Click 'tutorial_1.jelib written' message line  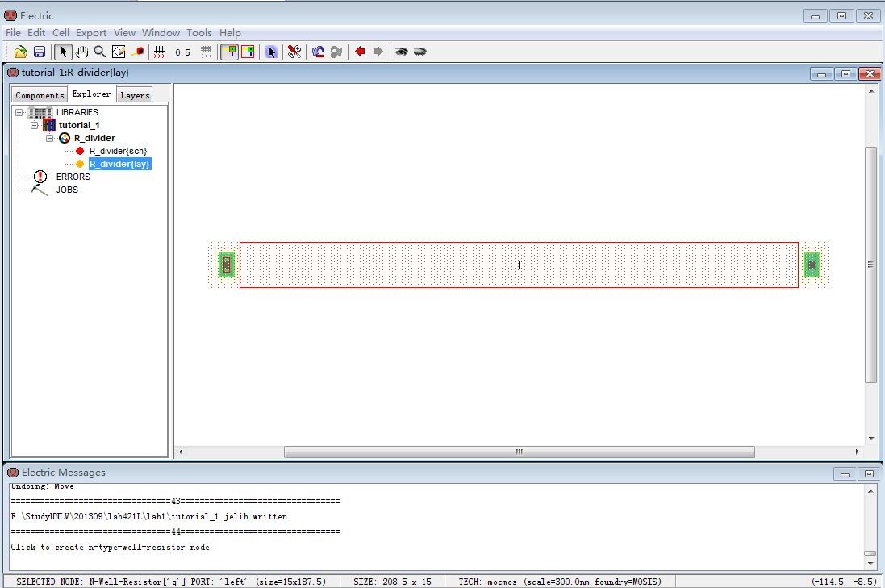pyautogui.click(x=149, y=517)
